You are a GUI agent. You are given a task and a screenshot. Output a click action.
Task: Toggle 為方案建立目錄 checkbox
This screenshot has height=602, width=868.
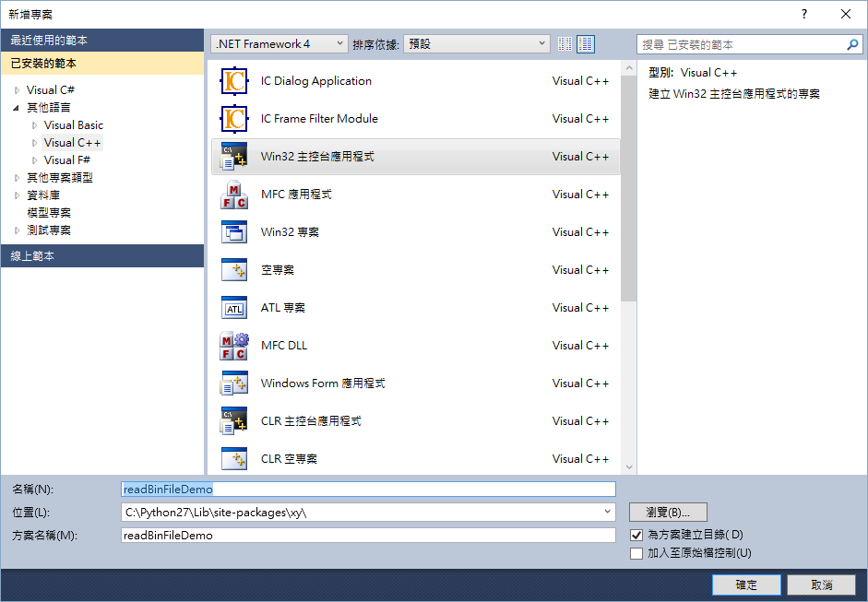[636, 535]
